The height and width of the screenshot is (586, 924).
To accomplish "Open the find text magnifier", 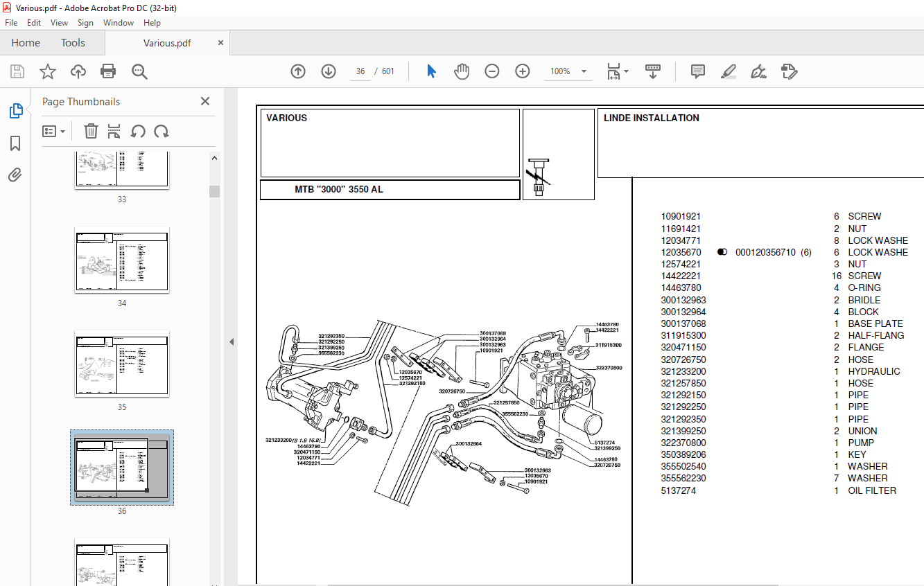I will (x=139, y=71).
